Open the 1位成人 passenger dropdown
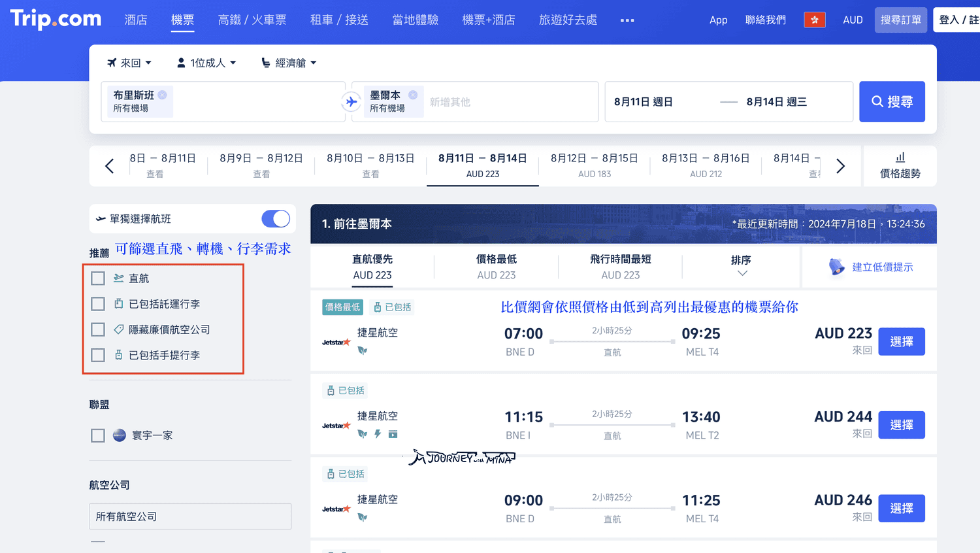 206,63
